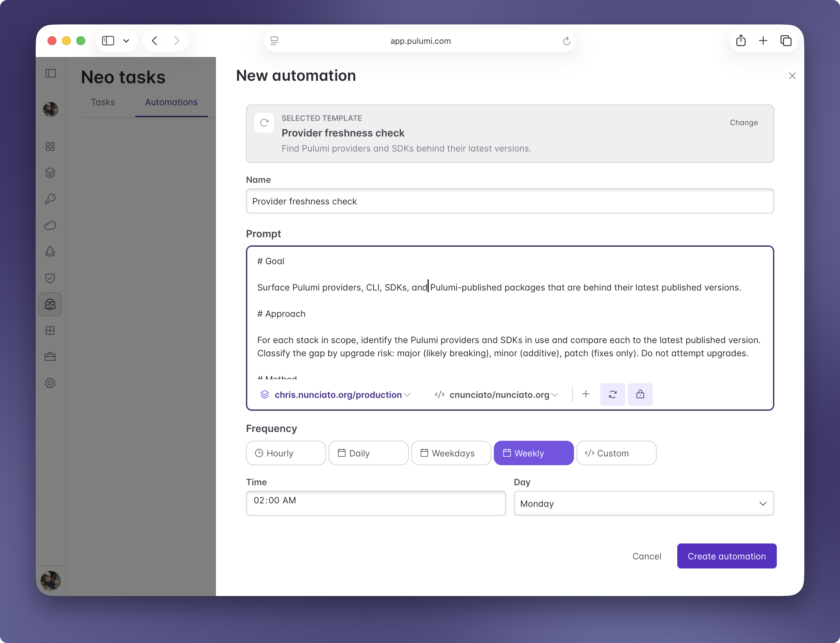Screen dimensions: 840x643
Task: Open the chris.nunciato.org/production stack dropdown
Action: (x=335, y=395)
